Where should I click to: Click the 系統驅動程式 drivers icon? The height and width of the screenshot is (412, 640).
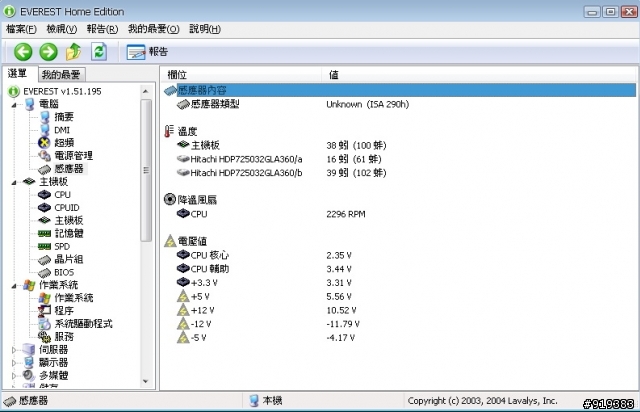coord(44,324)
